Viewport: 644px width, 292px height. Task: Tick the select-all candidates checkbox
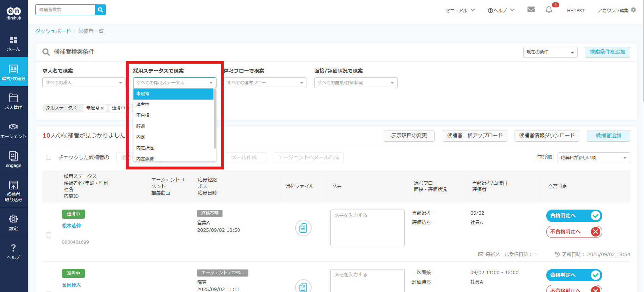click(x=49, y=157)
